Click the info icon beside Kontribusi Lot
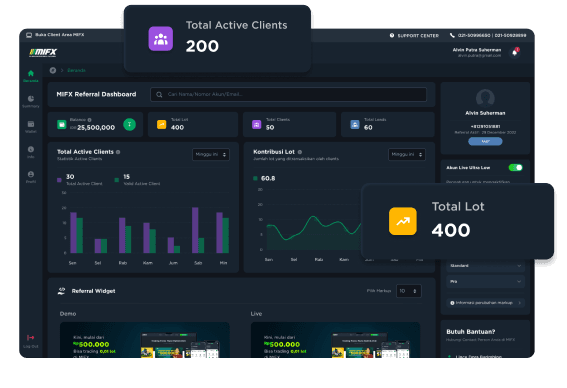 pyautogui.click(x=300, y=152)
